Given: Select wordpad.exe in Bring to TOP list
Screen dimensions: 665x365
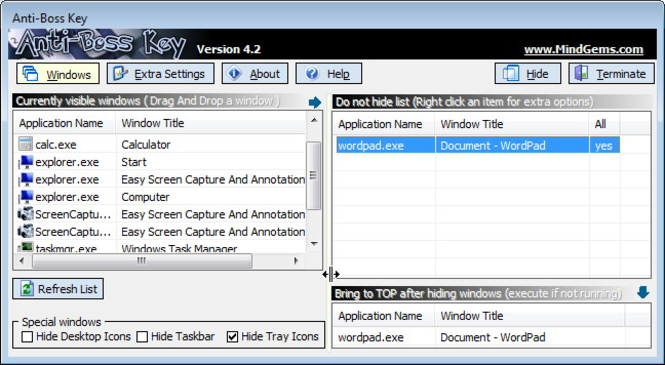Looking at the screenshot, I should (371, 337).
